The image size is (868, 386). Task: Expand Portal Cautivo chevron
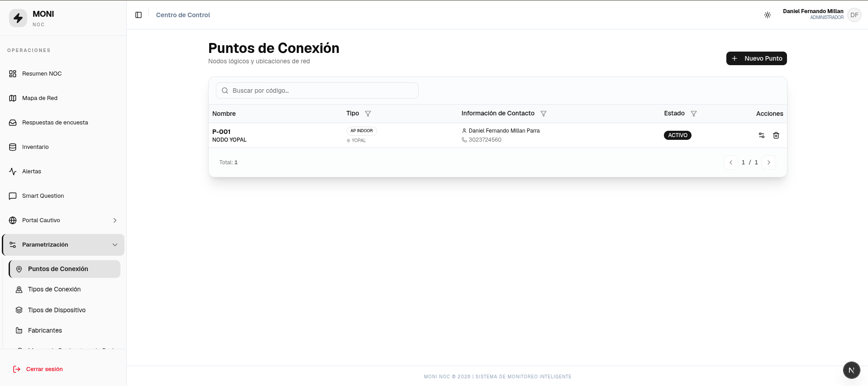tap(115, 220)
